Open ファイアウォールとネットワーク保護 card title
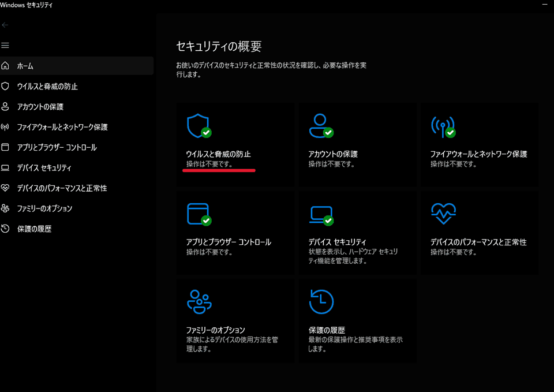The image size is (554, 392). click(x=479, y=154)
